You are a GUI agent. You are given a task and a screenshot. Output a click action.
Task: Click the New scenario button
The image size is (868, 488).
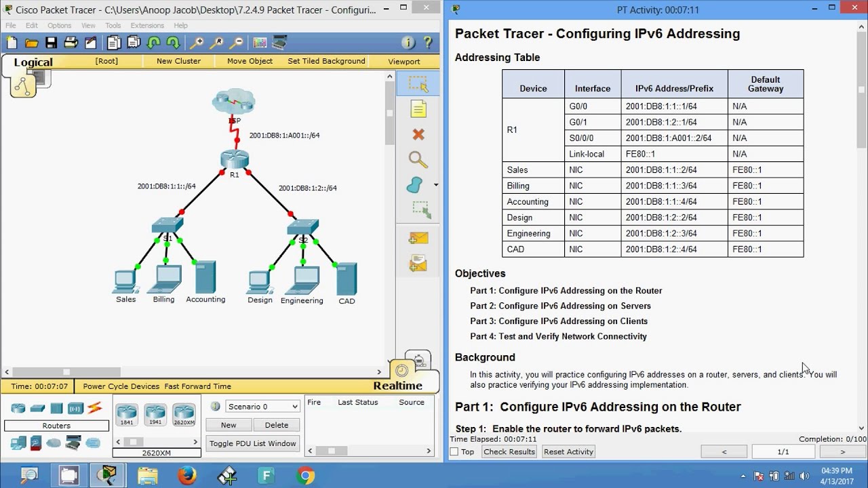(229, 425)
